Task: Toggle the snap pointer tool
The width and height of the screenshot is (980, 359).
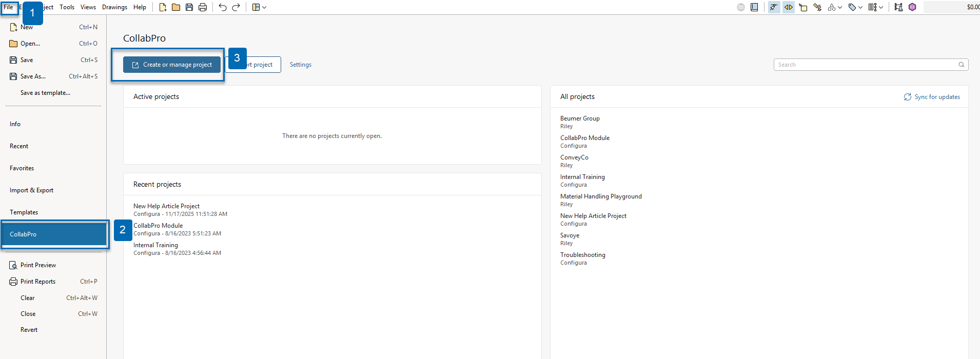Action: [x=774, y=7]
